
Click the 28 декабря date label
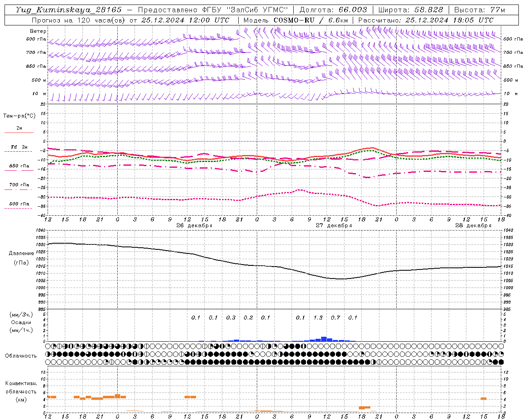473,226
